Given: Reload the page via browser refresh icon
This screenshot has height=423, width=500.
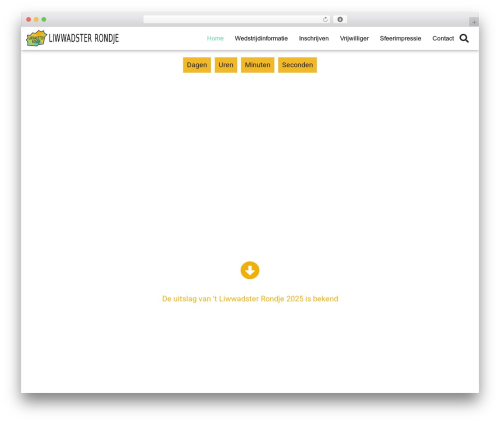Looking at the screenshot, I should point(325,19).
